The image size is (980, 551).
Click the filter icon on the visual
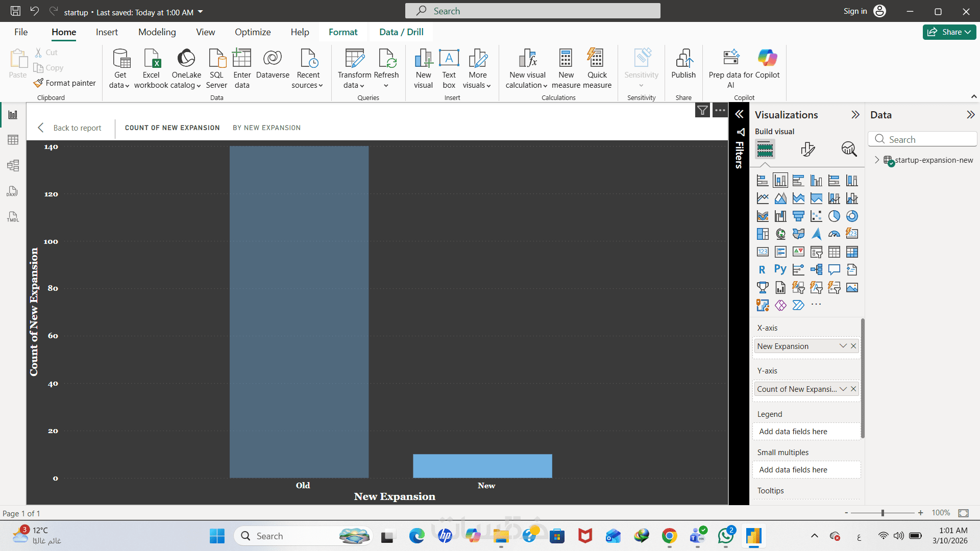coord(702,110)
